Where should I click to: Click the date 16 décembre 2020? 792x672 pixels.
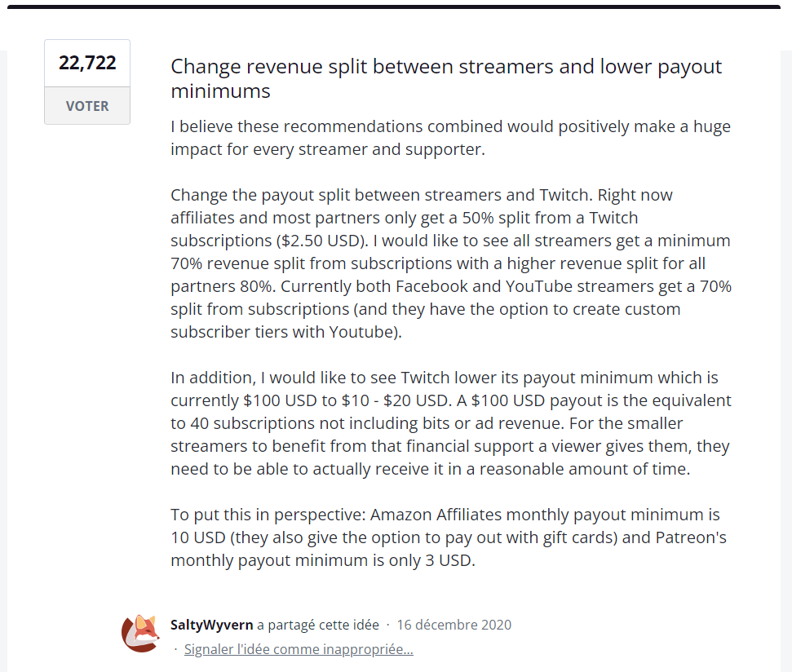454,626
